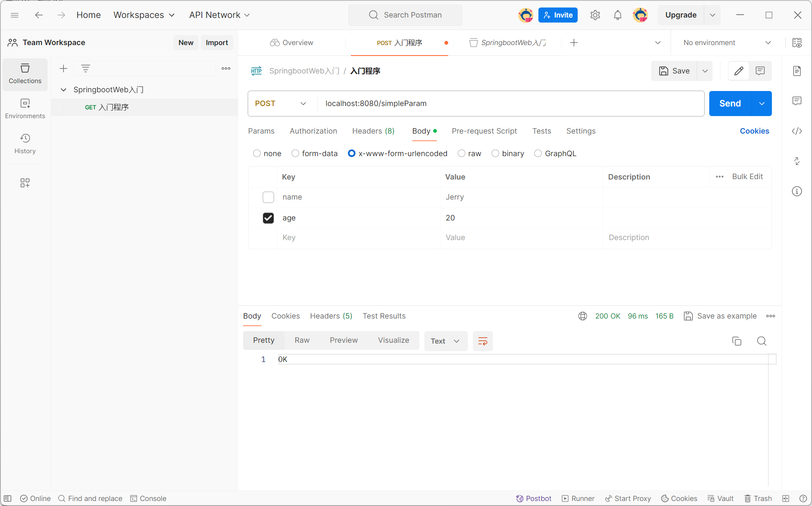The height and width of the screenshot is (506, 812).
Task: Open a new tab with plus icon
Action: coord(574,43)
